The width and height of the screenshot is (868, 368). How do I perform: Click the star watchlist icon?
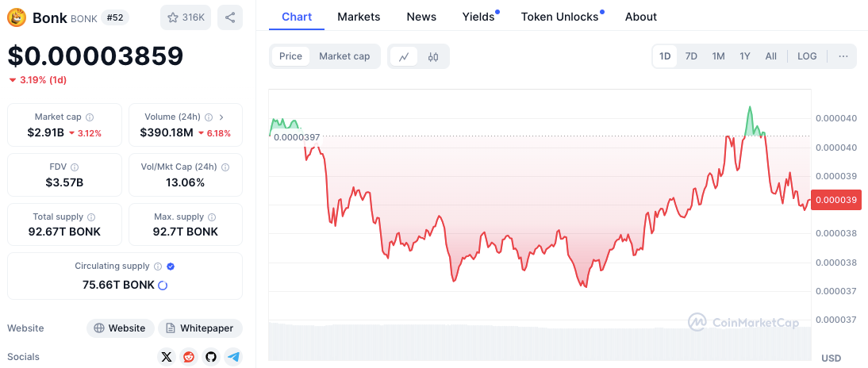[172, 17]
